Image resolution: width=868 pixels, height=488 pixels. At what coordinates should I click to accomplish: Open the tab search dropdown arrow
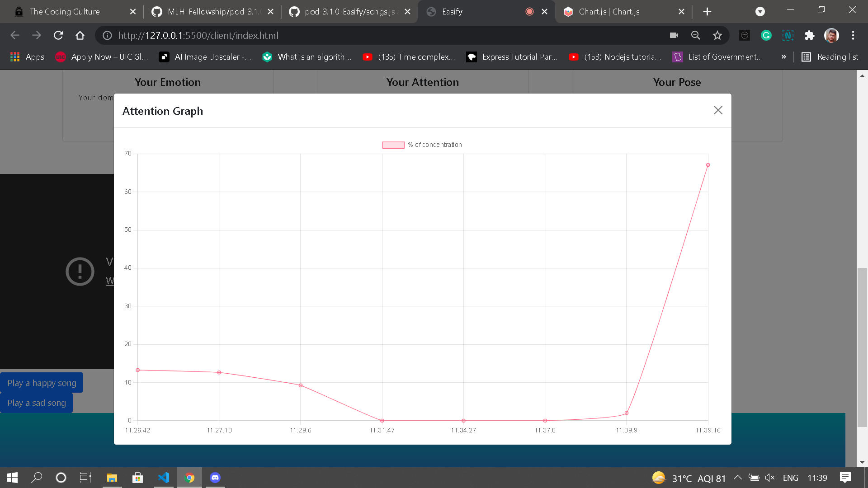[x=760, y=12]
